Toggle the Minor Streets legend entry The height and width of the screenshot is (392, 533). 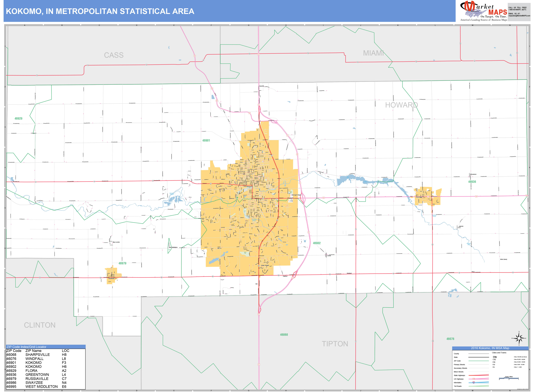pos(459,372)
